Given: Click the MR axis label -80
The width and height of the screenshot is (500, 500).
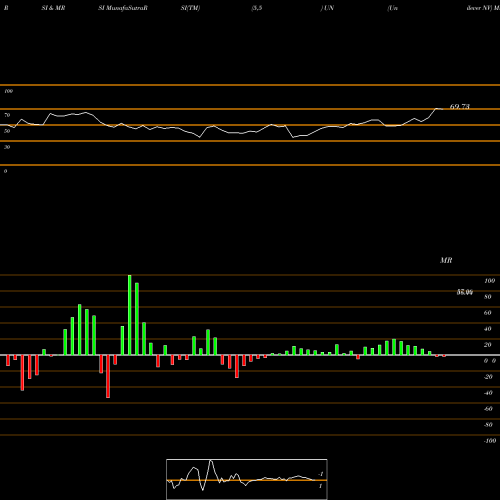Looking at the screenshot, I should point(488,425).
